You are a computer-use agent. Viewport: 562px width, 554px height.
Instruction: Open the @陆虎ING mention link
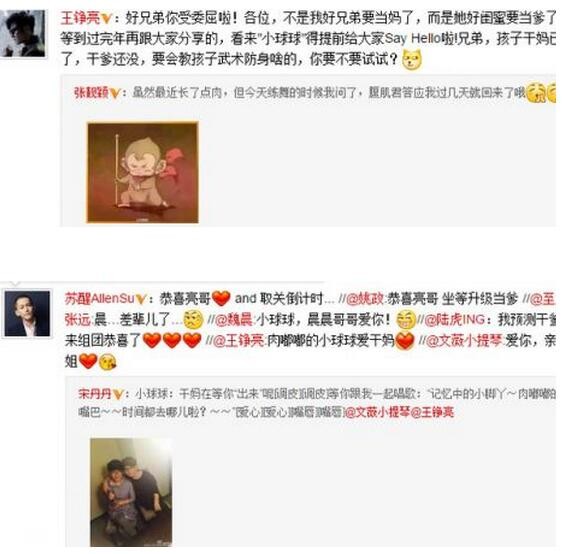click(x=454, y=319)
